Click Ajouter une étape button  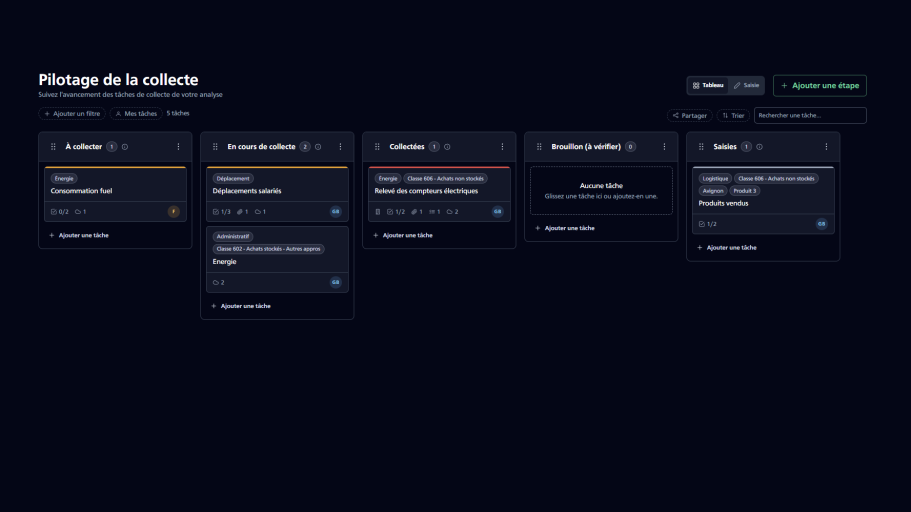820,85
